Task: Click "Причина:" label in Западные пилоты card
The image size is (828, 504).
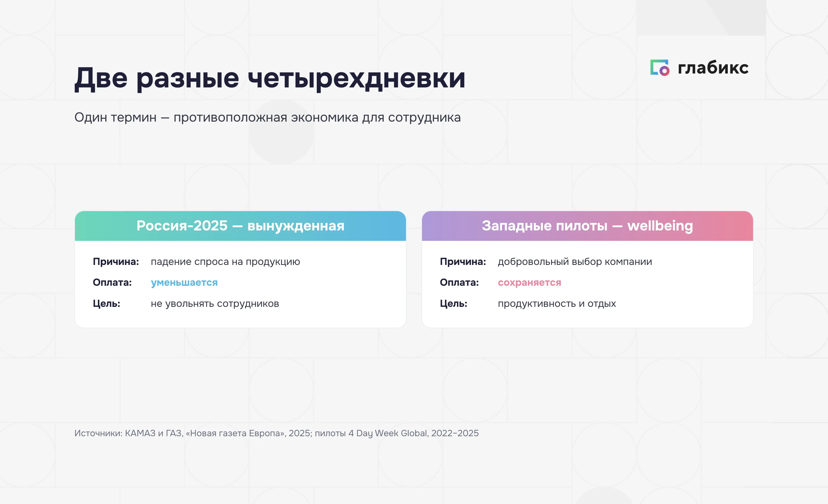Action: pyautogui.click(x=463, y=262)
